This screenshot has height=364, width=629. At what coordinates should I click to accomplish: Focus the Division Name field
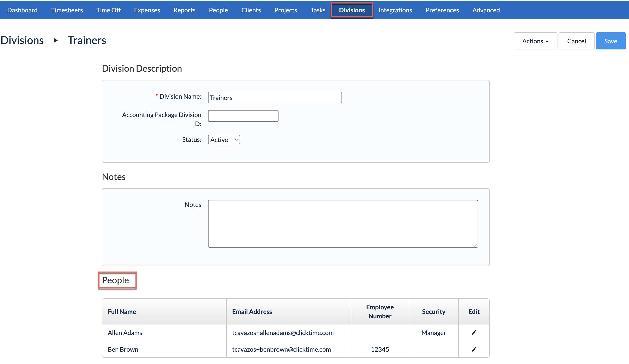tap(275, 98)
